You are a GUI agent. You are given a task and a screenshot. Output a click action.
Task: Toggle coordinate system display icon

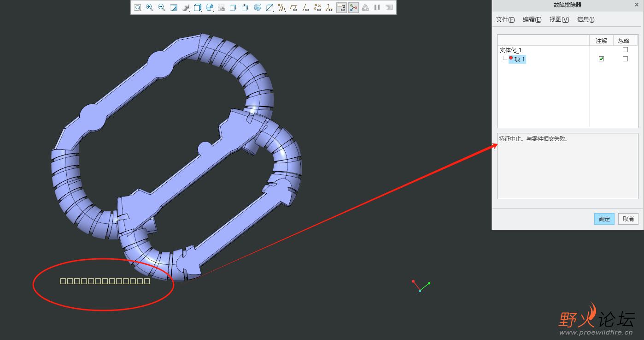(x=329, y=7)
